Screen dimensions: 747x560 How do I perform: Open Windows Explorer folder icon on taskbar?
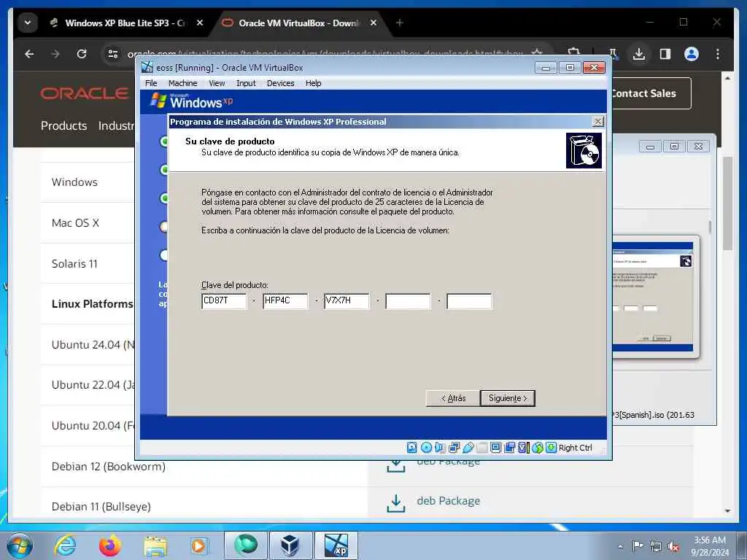tap(155, 545)
